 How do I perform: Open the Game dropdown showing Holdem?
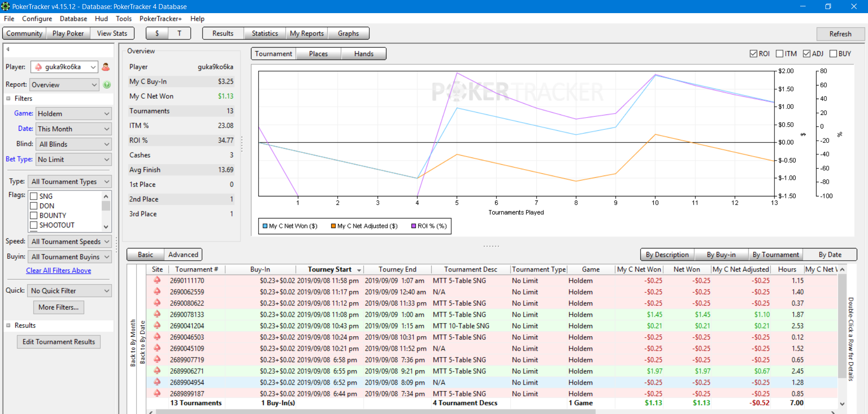point(74,114)
